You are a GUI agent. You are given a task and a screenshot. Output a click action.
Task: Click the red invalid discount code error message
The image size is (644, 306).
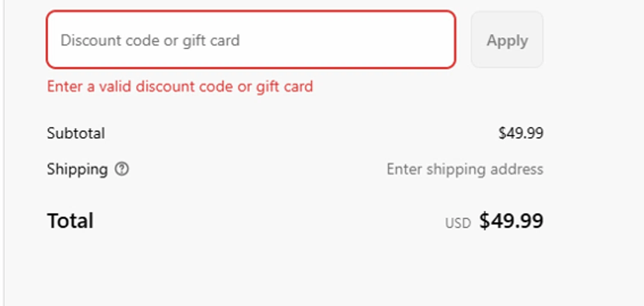point(180,87)
